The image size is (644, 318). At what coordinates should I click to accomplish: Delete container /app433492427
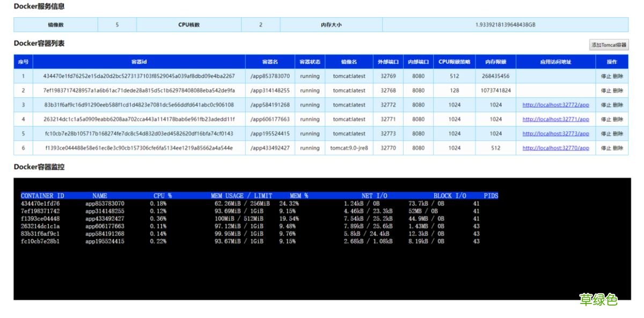click(617, 148)
